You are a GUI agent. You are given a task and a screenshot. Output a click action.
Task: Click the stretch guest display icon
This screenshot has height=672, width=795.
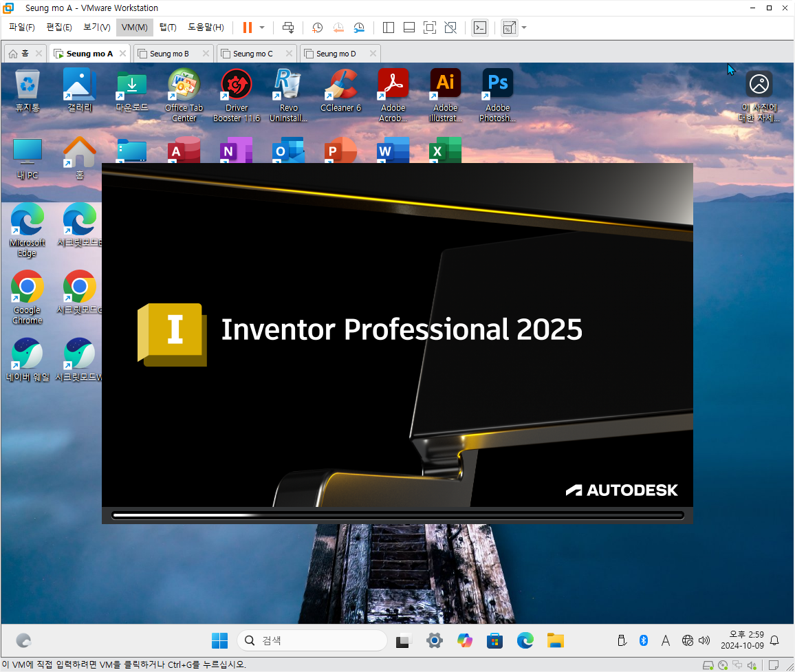point(509,28)
